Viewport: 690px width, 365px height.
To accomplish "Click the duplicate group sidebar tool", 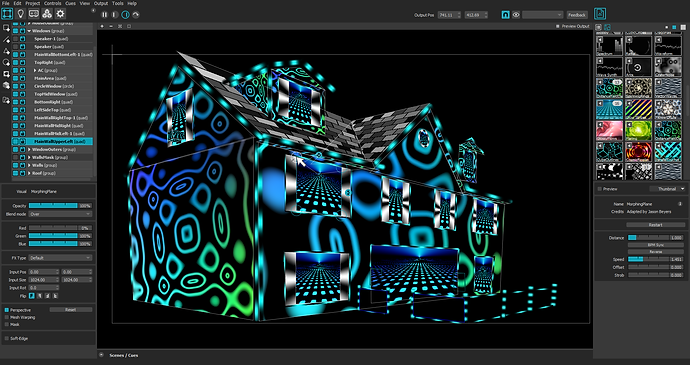I will click(x=6, y=100).
